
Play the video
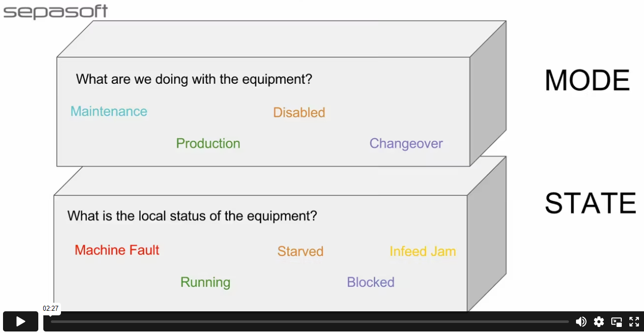tap(21, 321)
